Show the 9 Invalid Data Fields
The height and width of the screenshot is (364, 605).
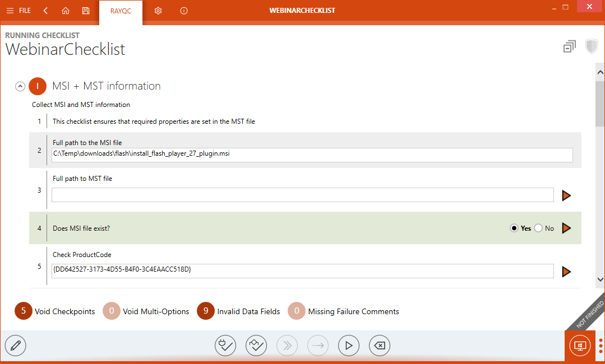(x=238, y=311)
